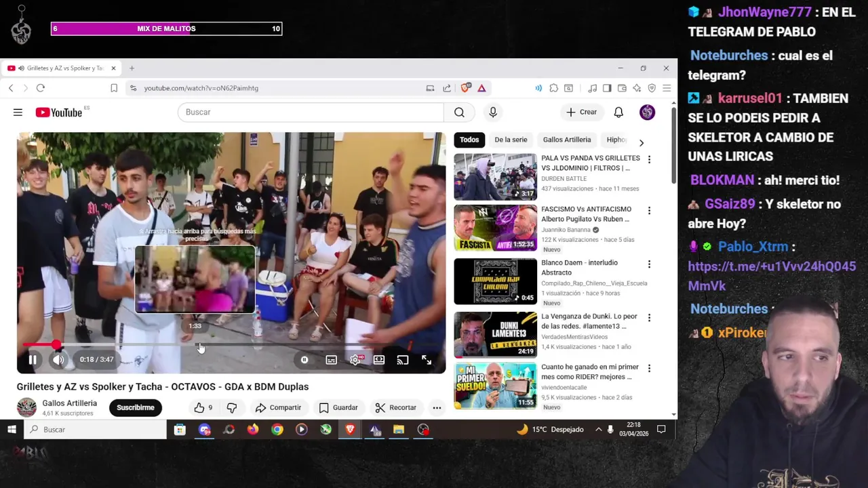Cast the video to a device

coord(403,360)
